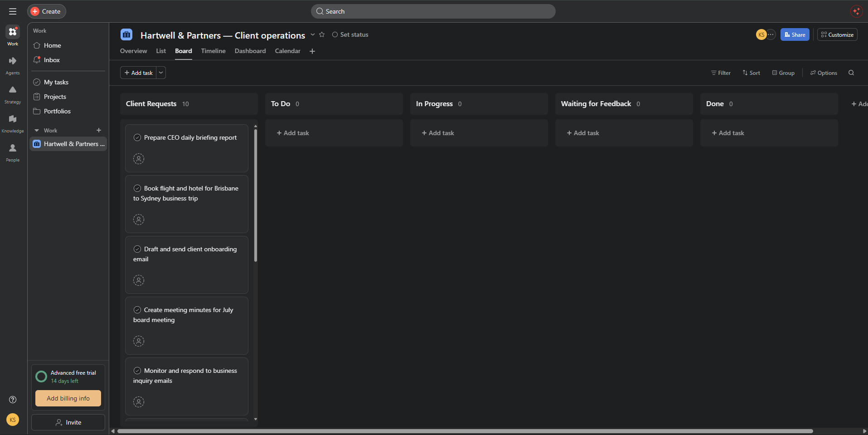Switch to the Dashboard tab
This screenshot has width=868, height=435.
[250, 51]
